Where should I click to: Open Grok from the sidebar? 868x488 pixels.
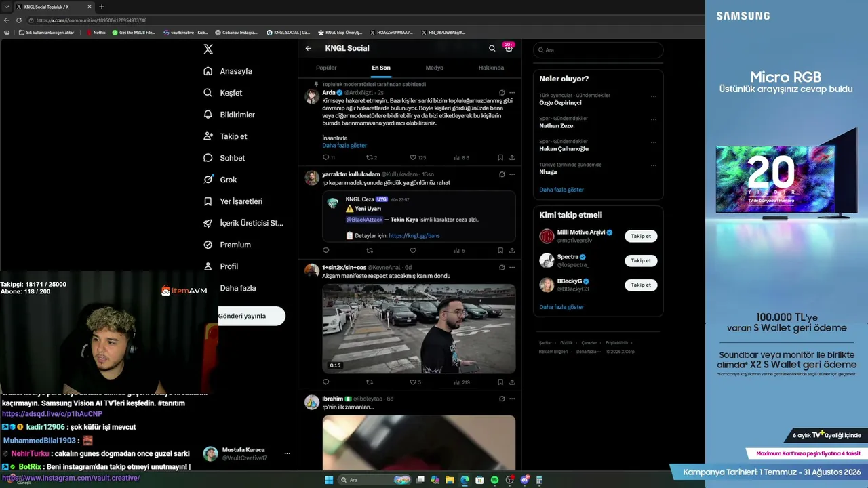pyautogui.click(x=220, y=180)
